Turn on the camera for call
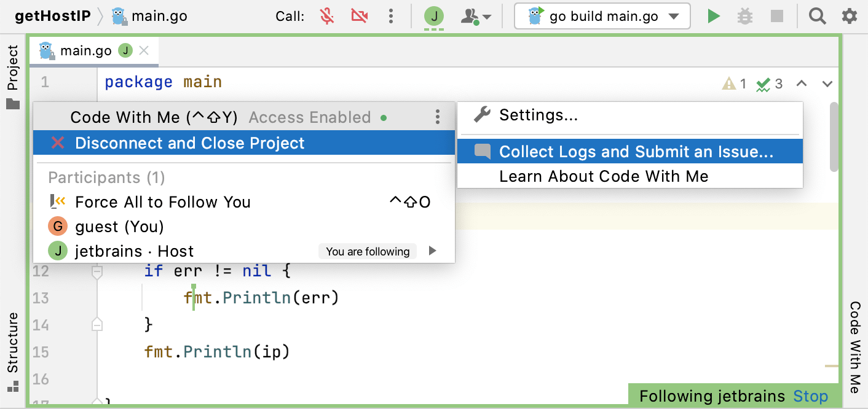 click(x=360, y=17)
